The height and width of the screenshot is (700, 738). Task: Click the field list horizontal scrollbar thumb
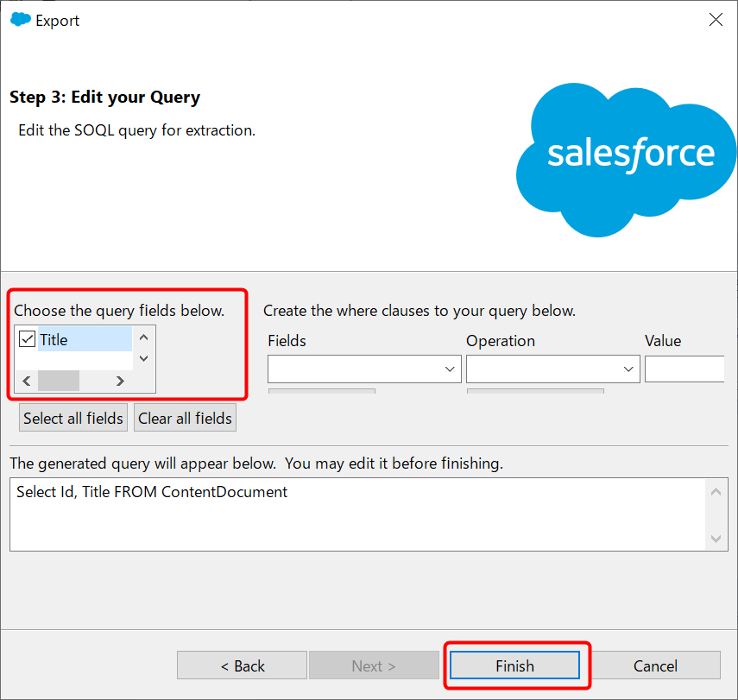59,381
